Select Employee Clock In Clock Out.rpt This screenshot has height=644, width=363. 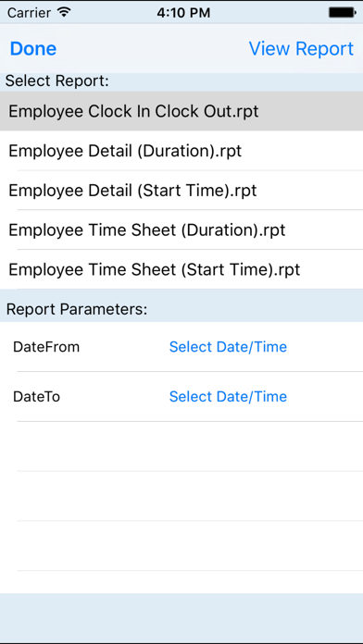(x=181, y=111)
